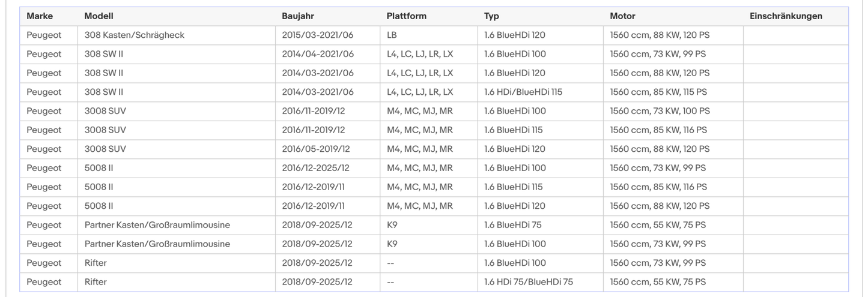The height and width of the screenshot is (297, 868).
Task: Click the Modell column header
Action: [x=99, y=16]
